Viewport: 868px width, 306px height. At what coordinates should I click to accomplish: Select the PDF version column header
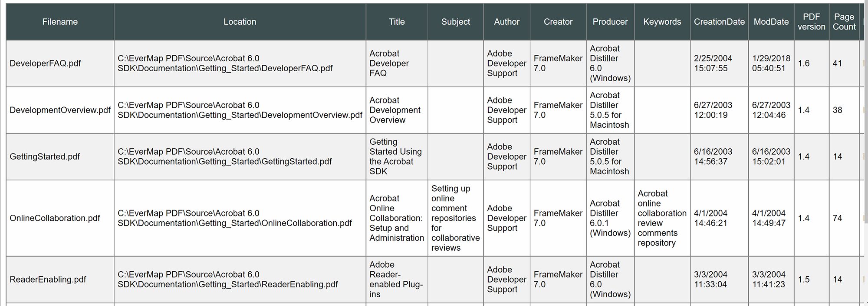tap(811, 22)
